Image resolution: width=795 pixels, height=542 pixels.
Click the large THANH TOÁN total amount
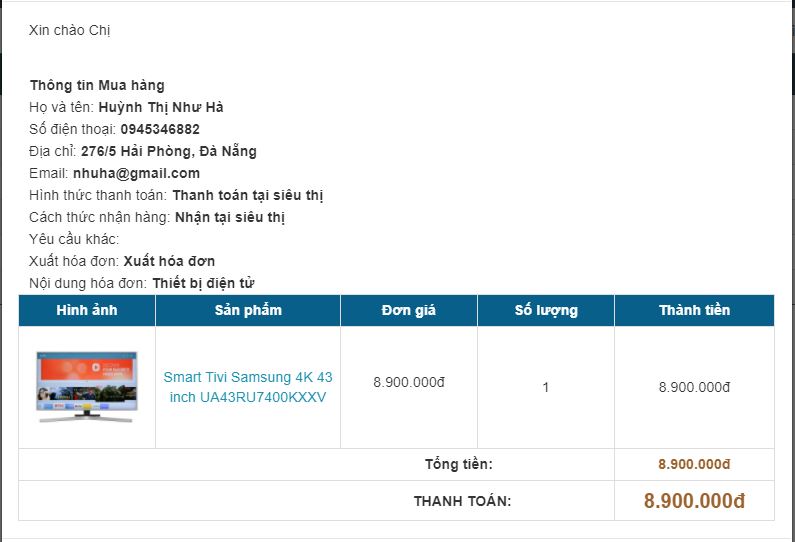[694, 501]
